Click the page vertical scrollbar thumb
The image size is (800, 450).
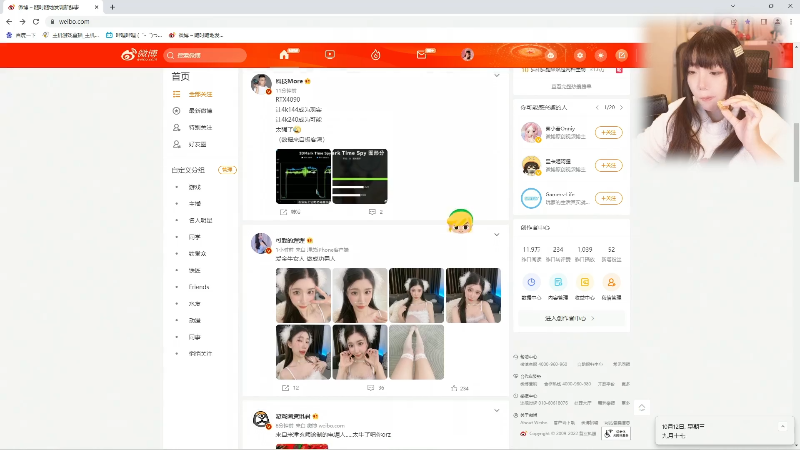[x=796, y=152]
